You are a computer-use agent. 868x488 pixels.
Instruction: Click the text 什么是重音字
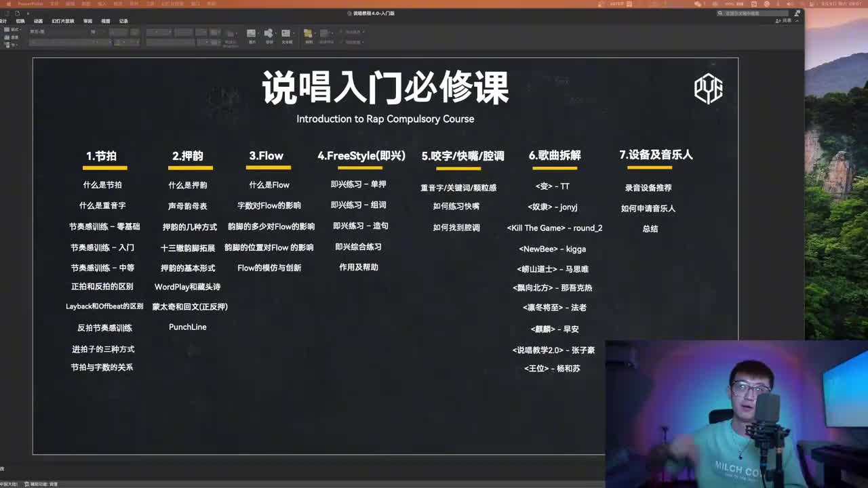(x=102, y=205)
